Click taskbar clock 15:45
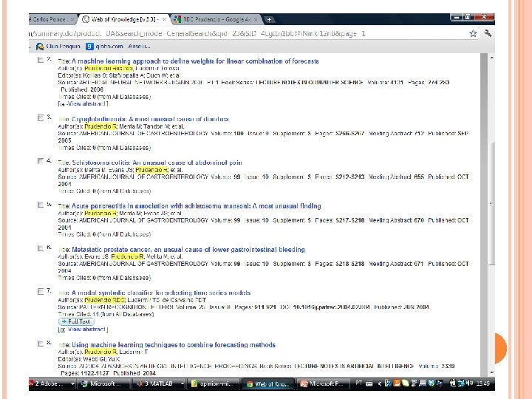 [482, 383]
